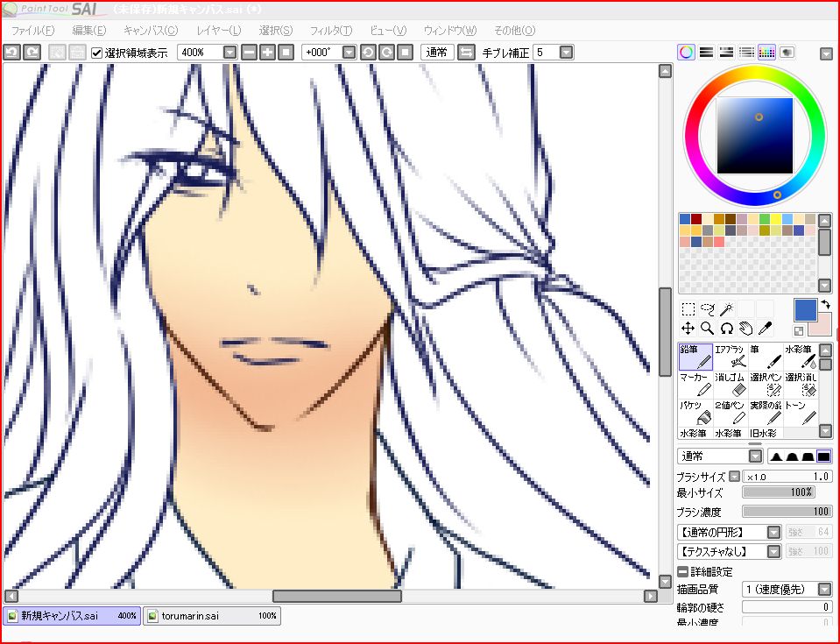Toggle the swatches panel button
Image resolution: width=840 pixels, height=644 pixels.
click(x=766, y=52)
